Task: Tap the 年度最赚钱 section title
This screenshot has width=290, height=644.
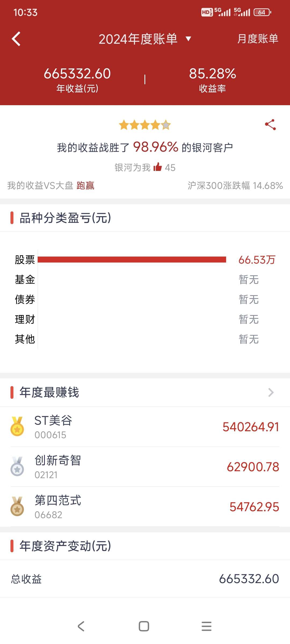Action: [49, 392]
